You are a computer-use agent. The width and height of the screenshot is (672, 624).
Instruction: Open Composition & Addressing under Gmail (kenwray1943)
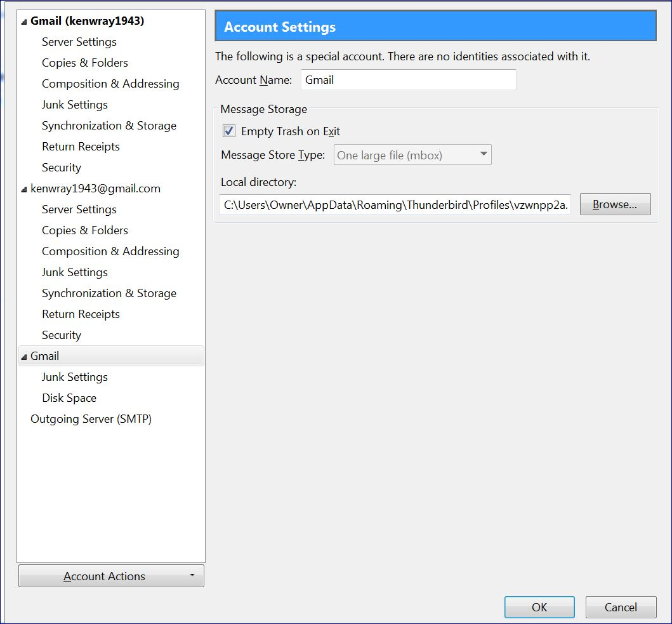(110, 84)
